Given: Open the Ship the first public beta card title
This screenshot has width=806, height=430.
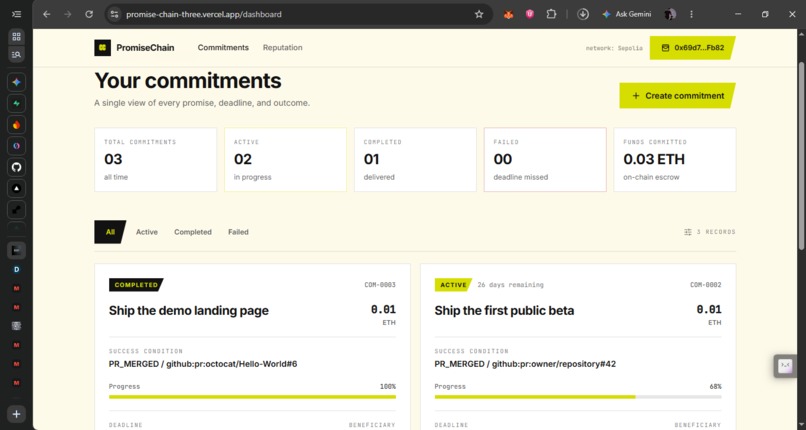Looking at the screenshot, I should 504,311.
